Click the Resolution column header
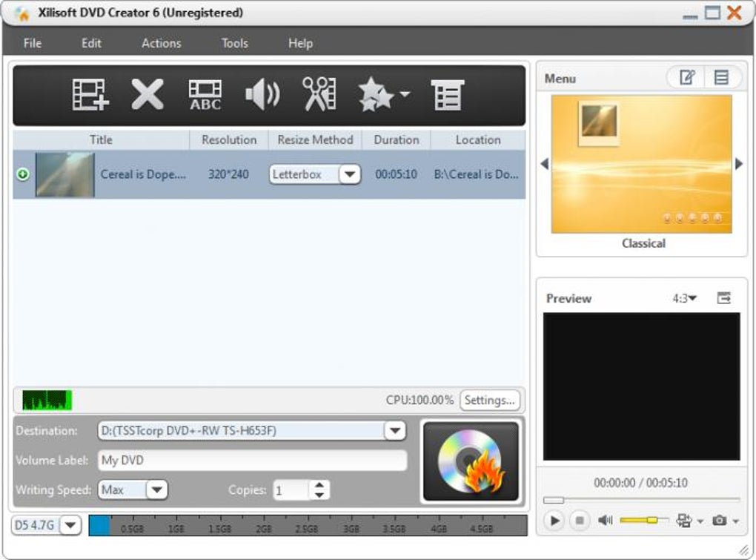The width and height of the screenshot is (756, 560). (229, 140)
